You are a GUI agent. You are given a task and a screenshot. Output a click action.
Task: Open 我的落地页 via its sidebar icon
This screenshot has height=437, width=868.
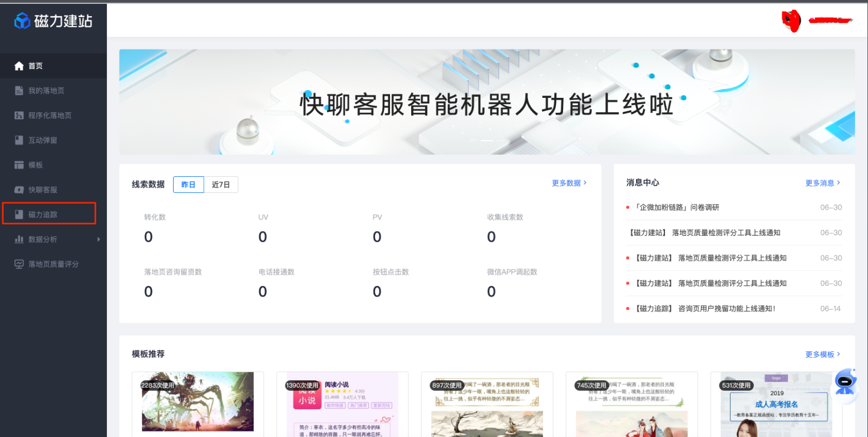point(18,91)
